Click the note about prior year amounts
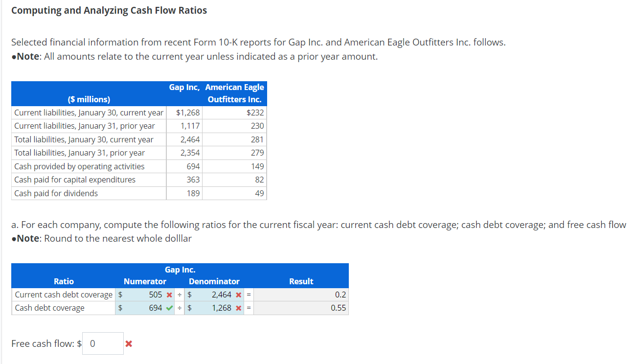 click(195, 57)
